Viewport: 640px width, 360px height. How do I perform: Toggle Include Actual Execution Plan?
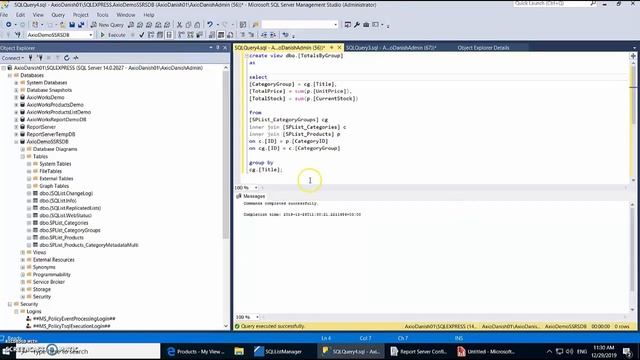pyautogui.click(x=182, y=35)
